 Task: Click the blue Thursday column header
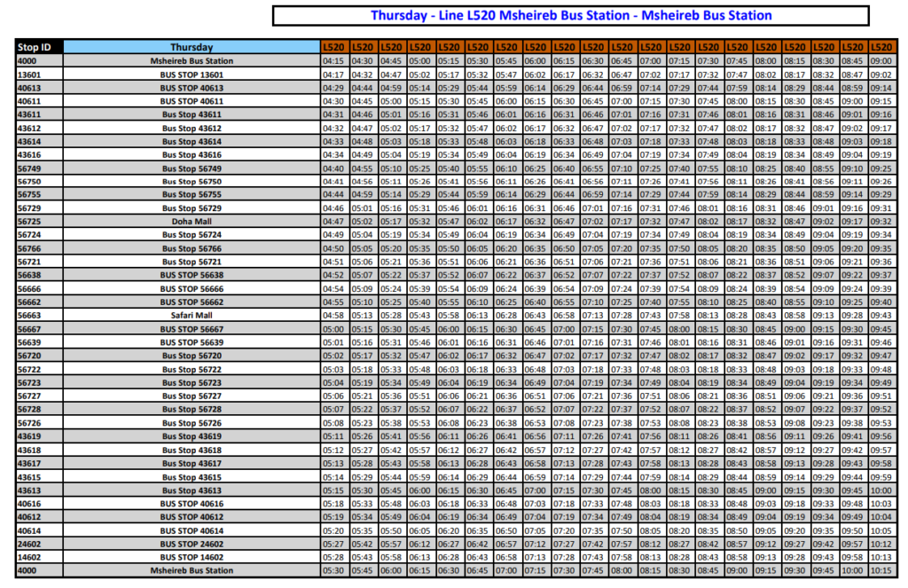point(192,47)
